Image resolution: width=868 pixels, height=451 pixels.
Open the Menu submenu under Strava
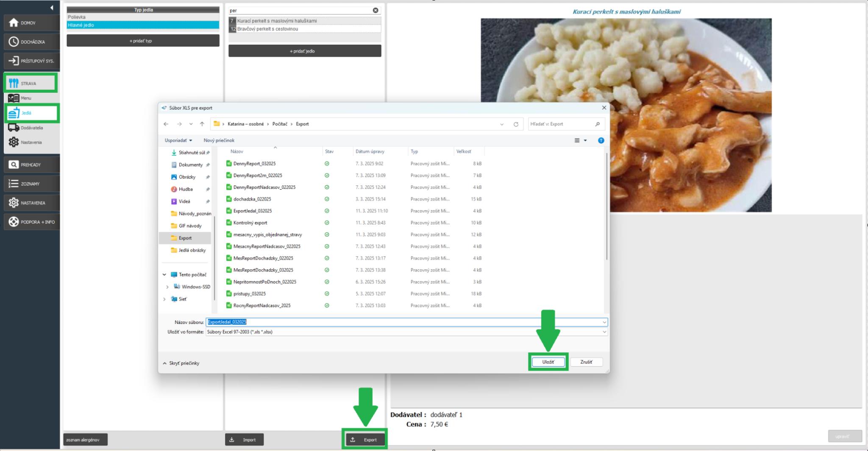tap(25, 98)
